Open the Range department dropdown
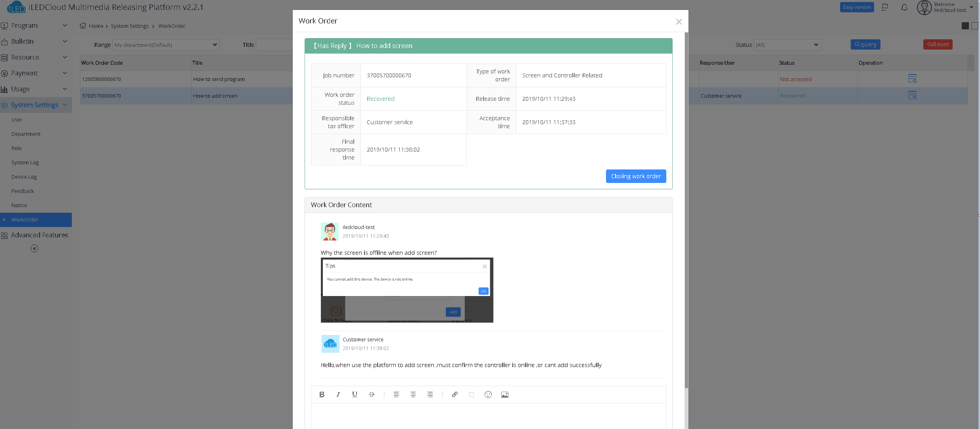The height and width of the screenshot is (429, 980). pyautogui.click(x=166, y=45)
